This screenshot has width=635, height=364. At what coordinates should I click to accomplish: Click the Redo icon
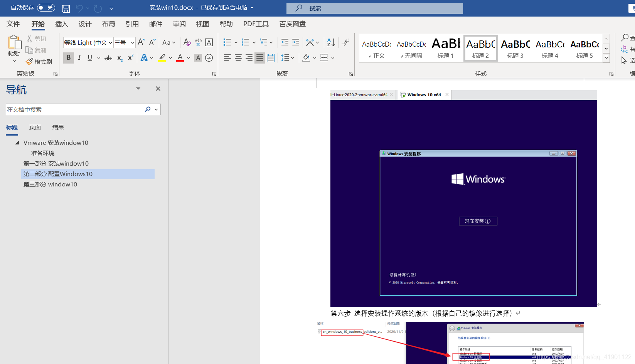click(98, 8)
